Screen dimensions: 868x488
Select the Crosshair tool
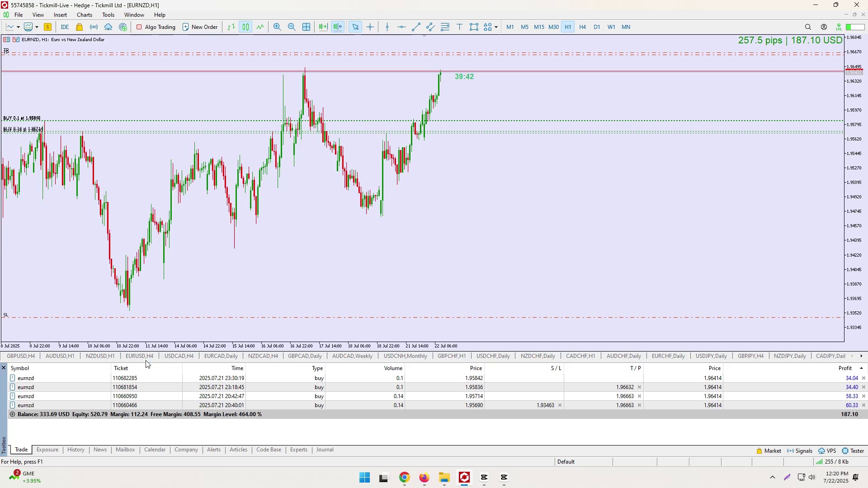coord(370,27)
